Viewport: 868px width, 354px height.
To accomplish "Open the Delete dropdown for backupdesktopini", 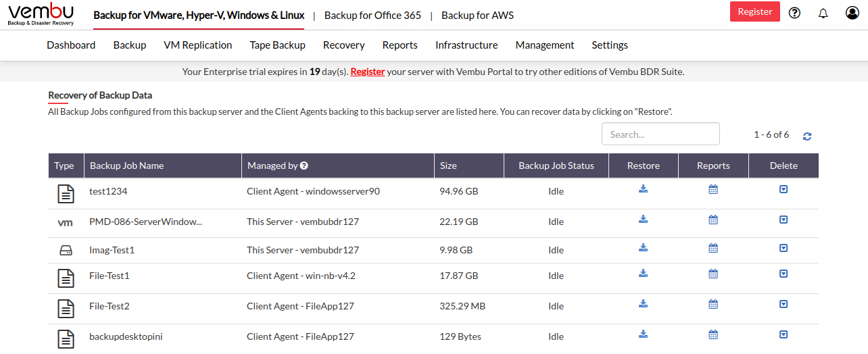I will (x=783, y=334).
